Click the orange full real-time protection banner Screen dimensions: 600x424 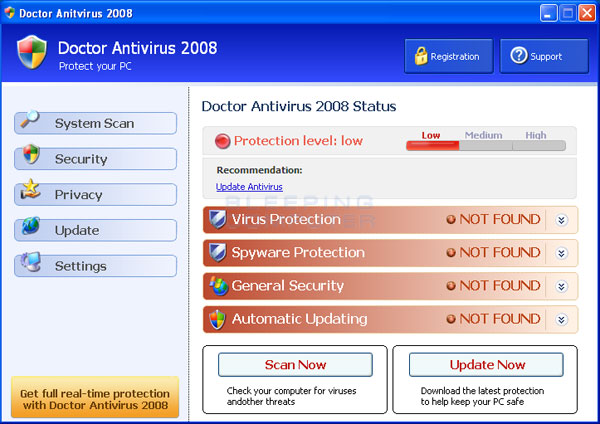(94, 398)
